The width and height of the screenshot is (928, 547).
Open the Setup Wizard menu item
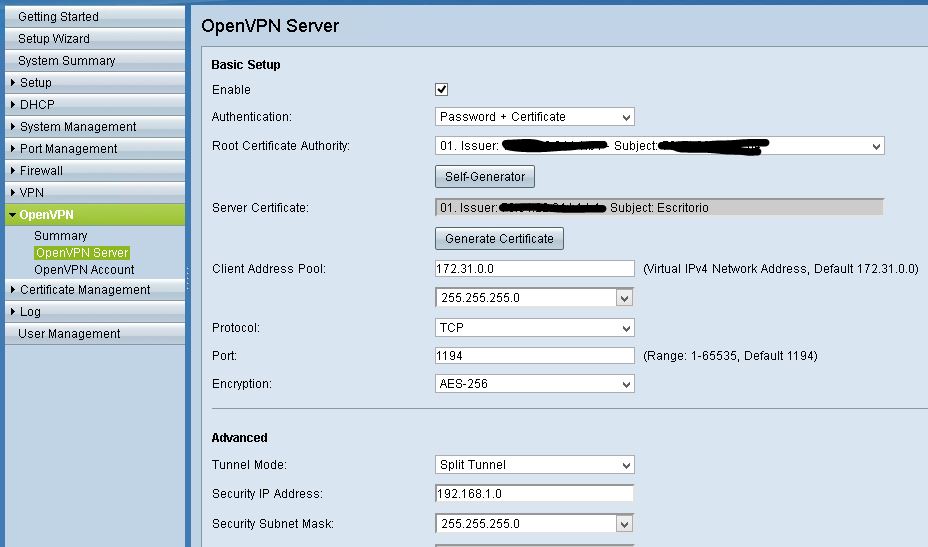(95, 38)
